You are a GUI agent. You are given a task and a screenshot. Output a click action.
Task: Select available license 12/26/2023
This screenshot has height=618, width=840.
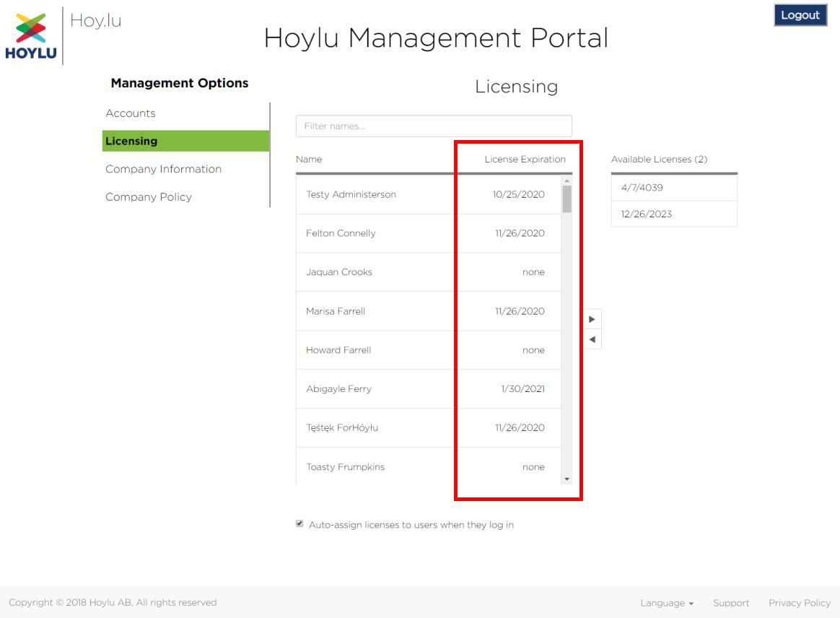click(x=674, y=214)
